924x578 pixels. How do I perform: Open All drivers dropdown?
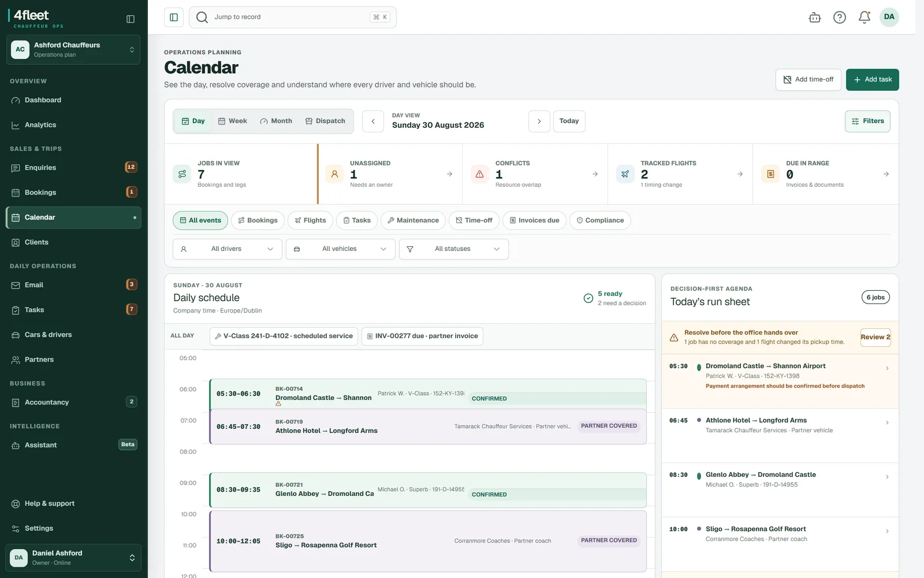pos(228,249)
